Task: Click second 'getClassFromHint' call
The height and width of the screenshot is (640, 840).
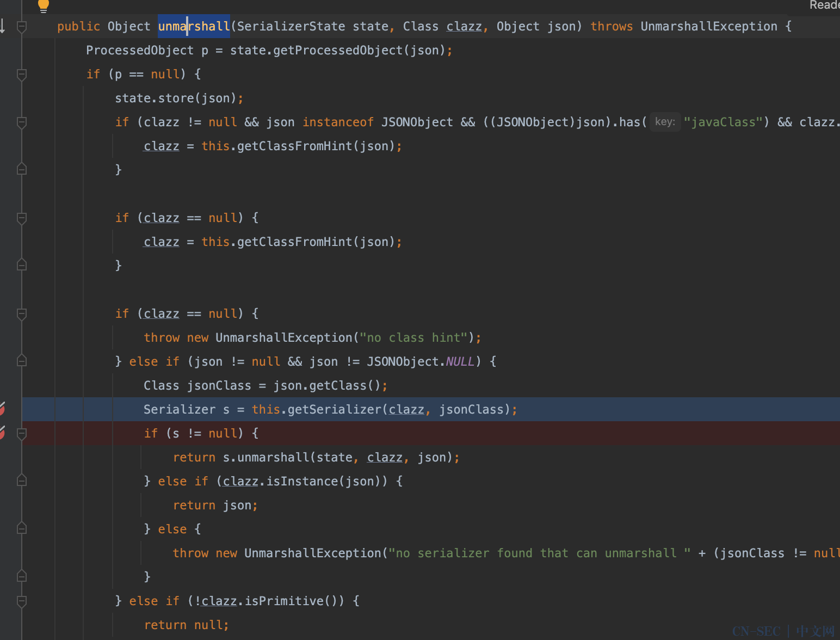Action: 295,242
